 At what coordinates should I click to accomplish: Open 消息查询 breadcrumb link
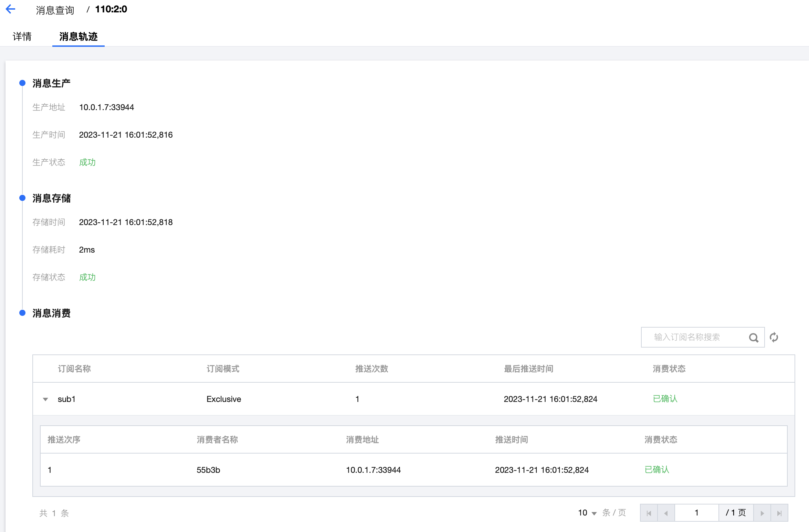click(55, 10)
